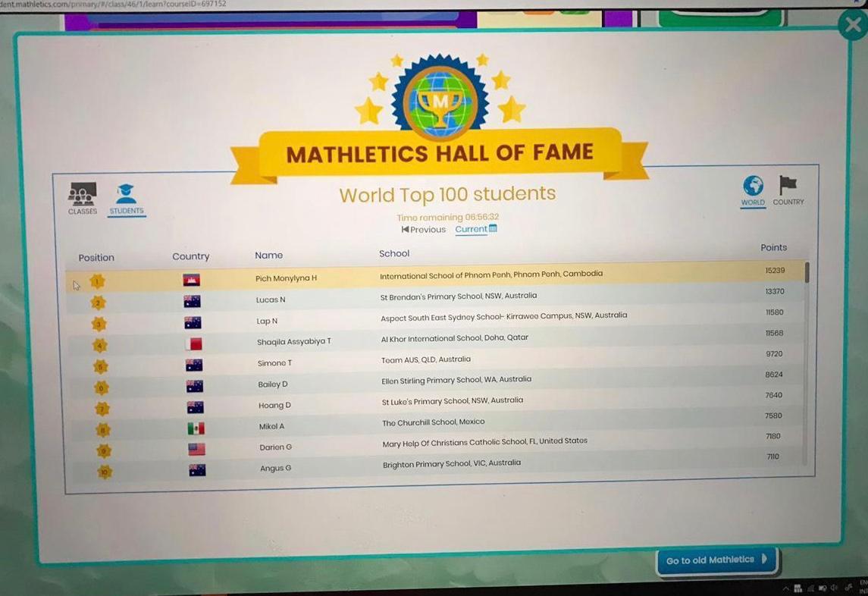This screenshot has height=596, width=868.
Task: Click position 5 gold badge
Action: (100, 367)
